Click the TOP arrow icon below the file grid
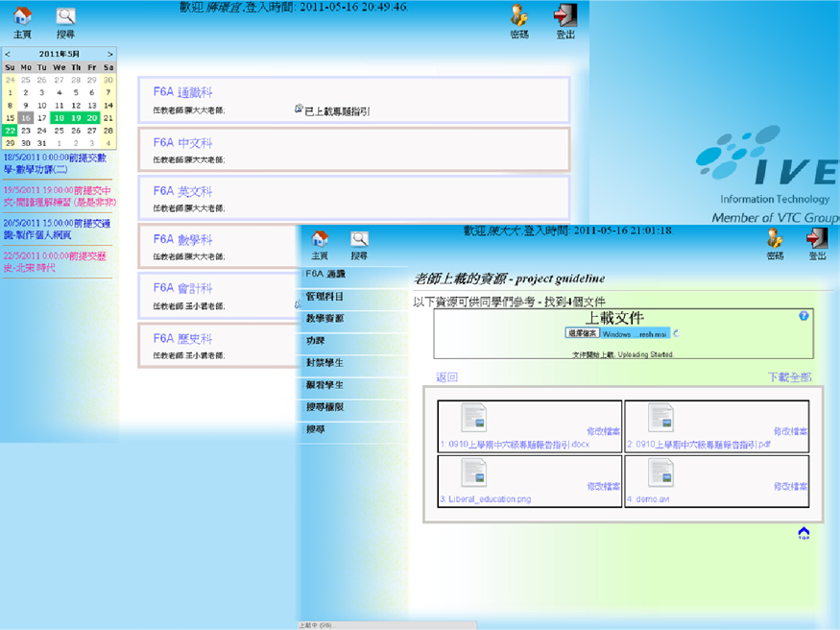This screenshot has height=630, width=840. [x=804, y=533]
